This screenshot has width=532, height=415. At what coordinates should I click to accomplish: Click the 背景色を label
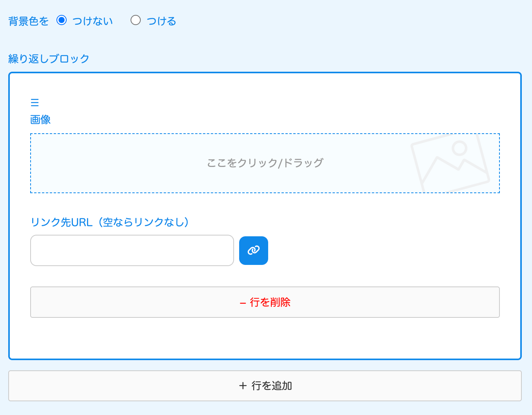(28, 21)
